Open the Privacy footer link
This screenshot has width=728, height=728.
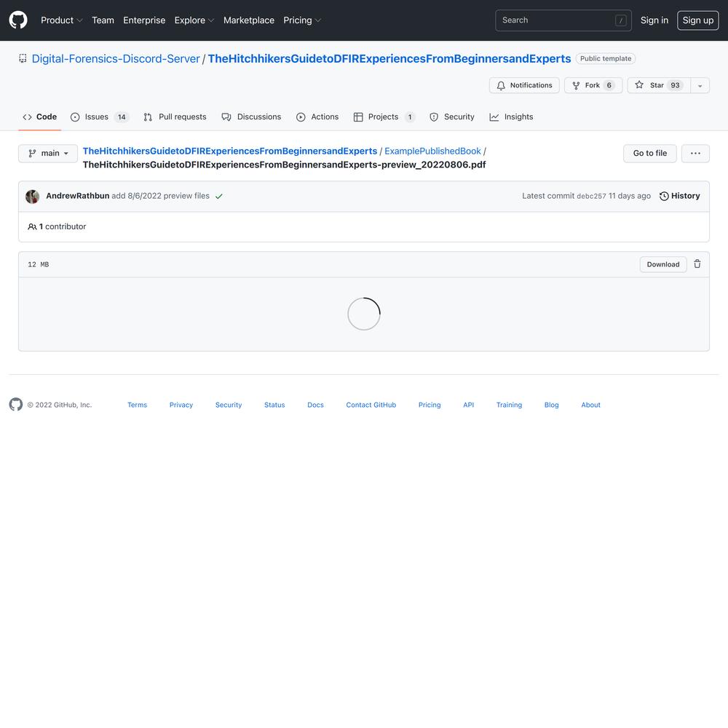click(x=181, y=405)
